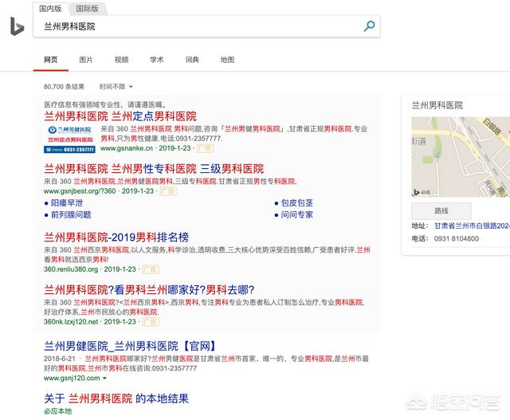Open the 阳痿早泄 sublink
Viewport: 510px width, 420px height.
(x=67, y=203)
